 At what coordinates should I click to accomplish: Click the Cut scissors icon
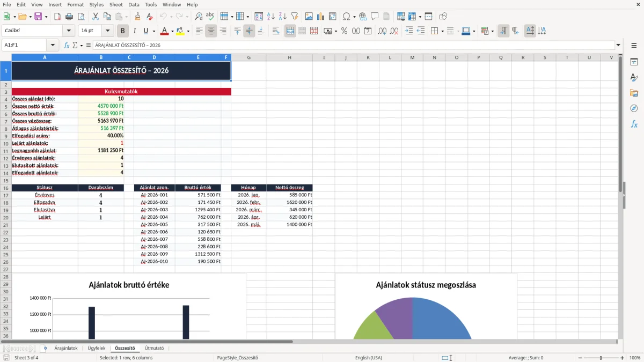pos(95,17)
